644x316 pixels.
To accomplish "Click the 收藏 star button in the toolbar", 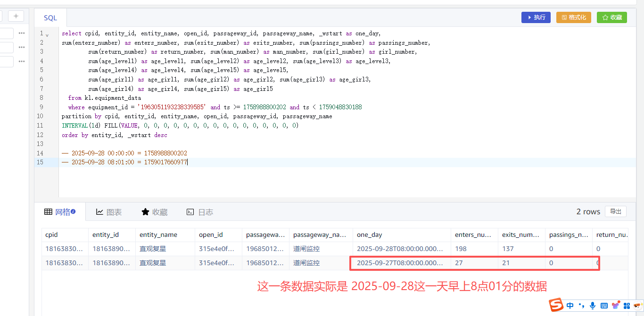I will [x=611, y=17].
